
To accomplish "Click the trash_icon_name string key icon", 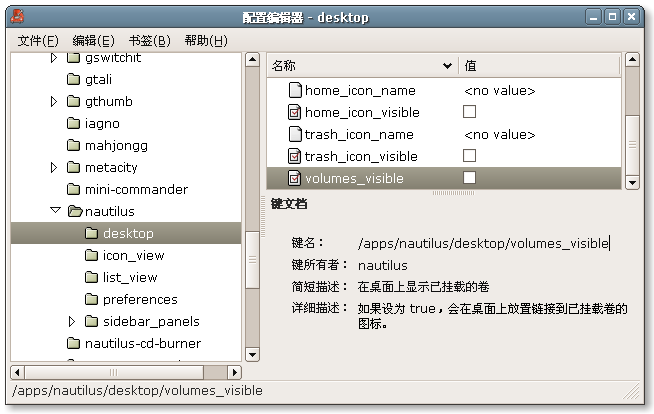I will point(295,134).
